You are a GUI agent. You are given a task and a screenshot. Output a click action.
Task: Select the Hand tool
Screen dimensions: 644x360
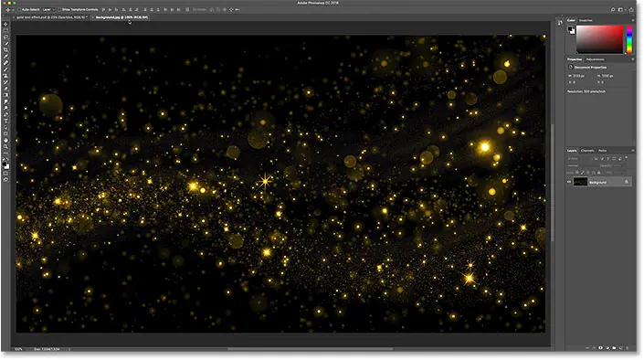click(5, 141)
